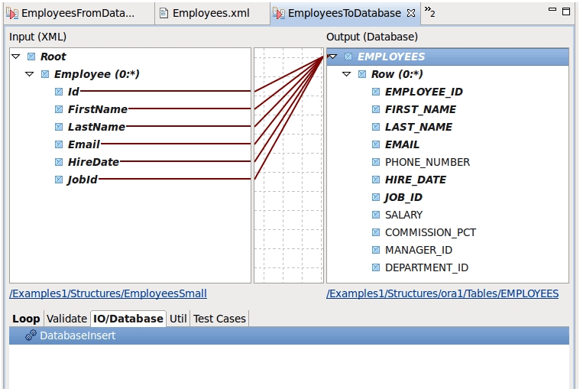This screenshot has height=392, width=583.
Task: Click the DEPARTMENT_ID node icon
Action: pyautogui.click(x=376, y=267)
